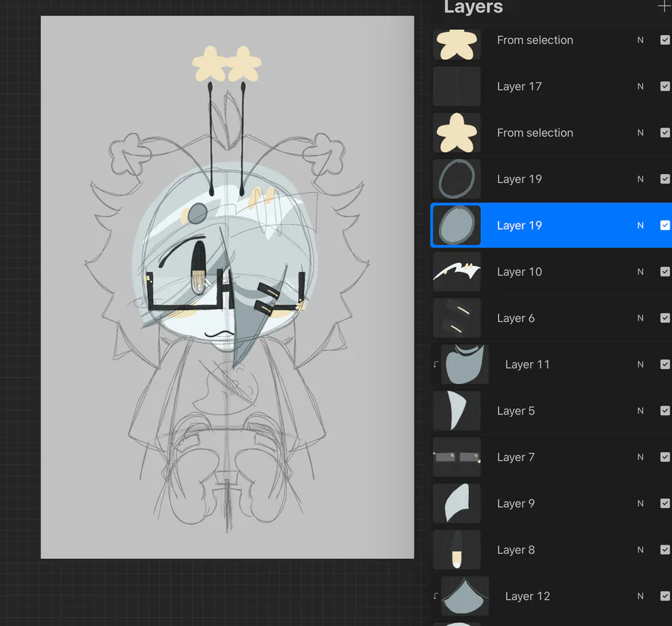Screen dimensions: 672x626
Task: Hide Layer 11
Action: coord(665,364)
